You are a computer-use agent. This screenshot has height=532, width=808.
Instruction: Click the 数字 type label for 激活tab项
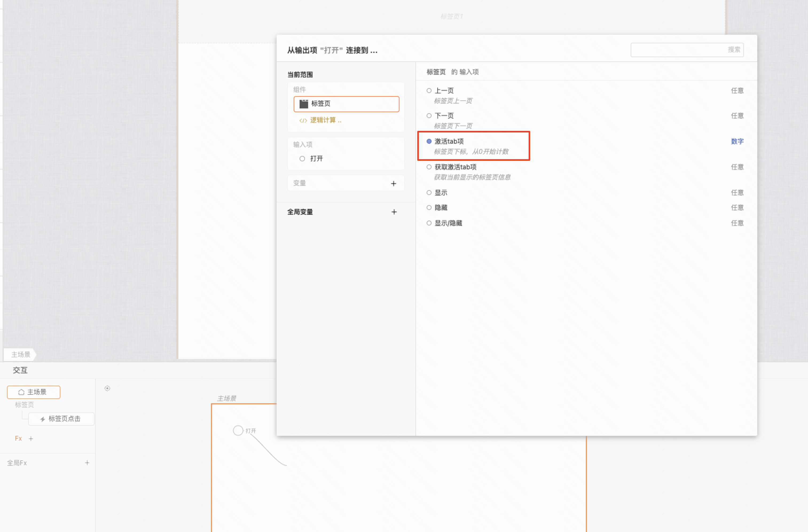[x=737, y=141]
